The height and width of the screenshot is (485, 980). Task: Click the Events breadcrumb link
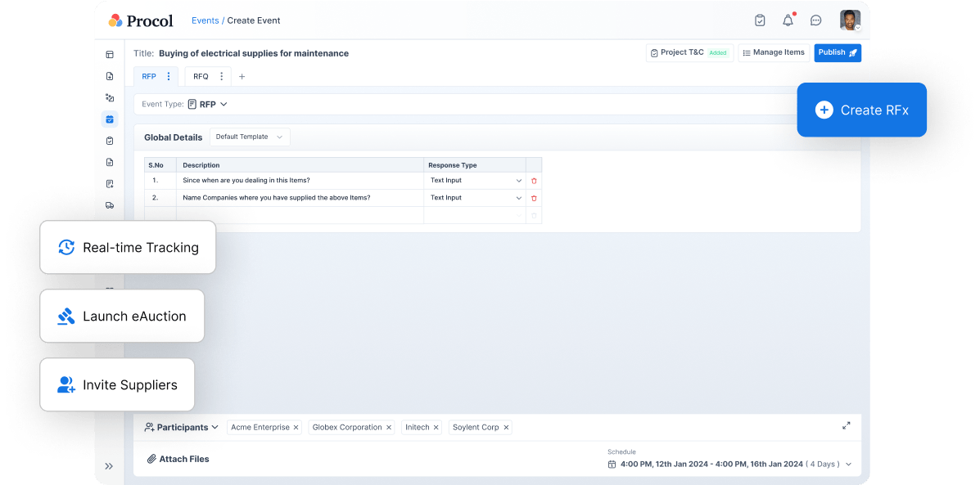pos(205,20)
